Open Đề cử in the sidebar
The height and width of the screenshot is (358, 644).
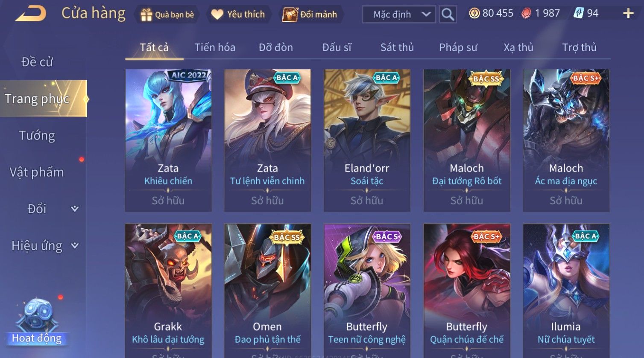37,62
